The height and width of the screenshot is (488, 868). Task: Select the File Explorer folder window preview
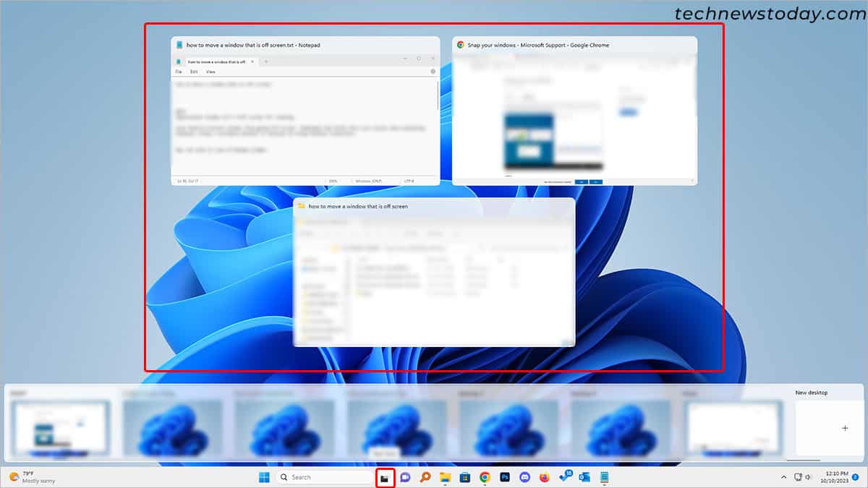click(434, 280)
